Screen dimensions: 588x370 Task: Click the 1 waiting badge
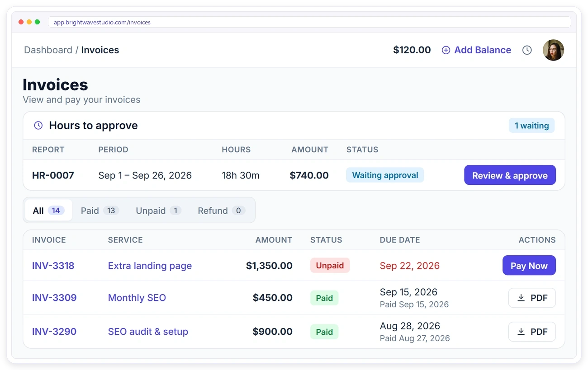(x=531, y=126)
